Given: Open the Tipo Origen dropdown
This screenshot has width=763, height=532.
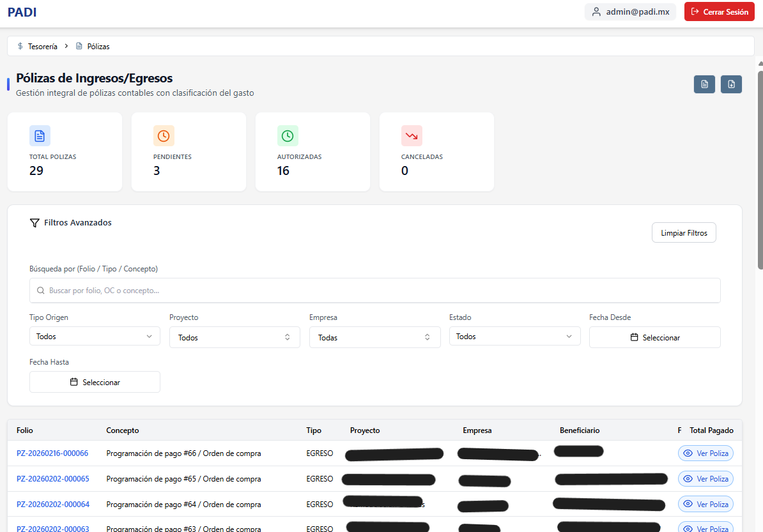Looking at the screenshot, I should 95,336.
